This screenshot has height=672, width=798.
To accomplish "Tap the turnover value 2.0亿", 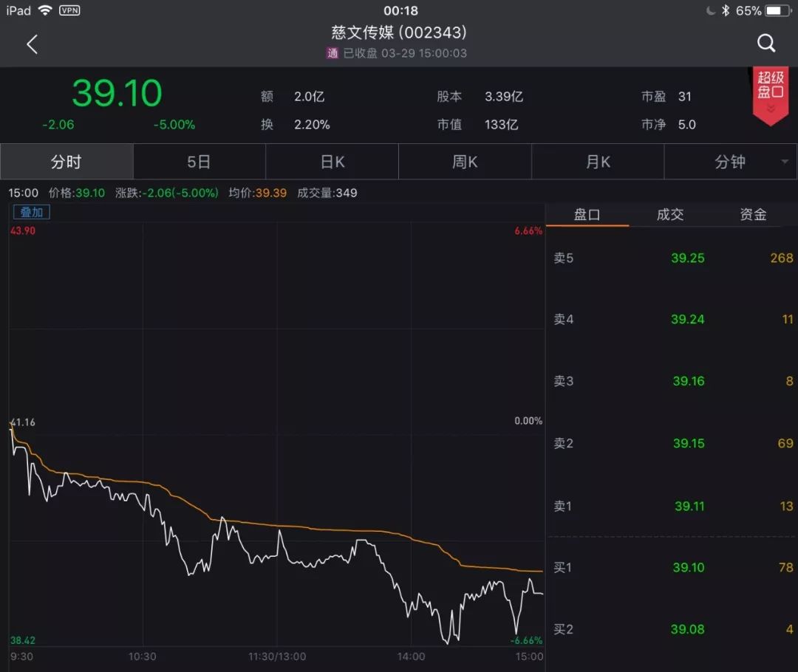I will point(310,97).
